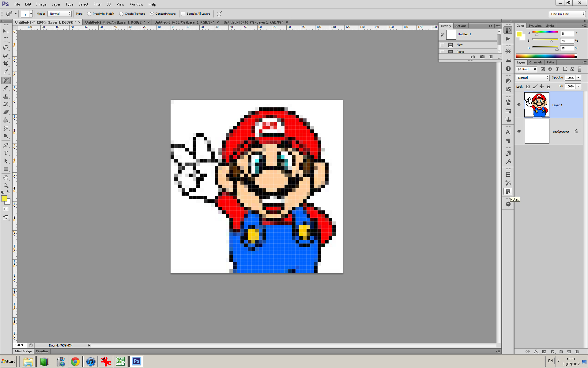
Task: Select Proximity Match type option
Action: (x=89, y=14)
